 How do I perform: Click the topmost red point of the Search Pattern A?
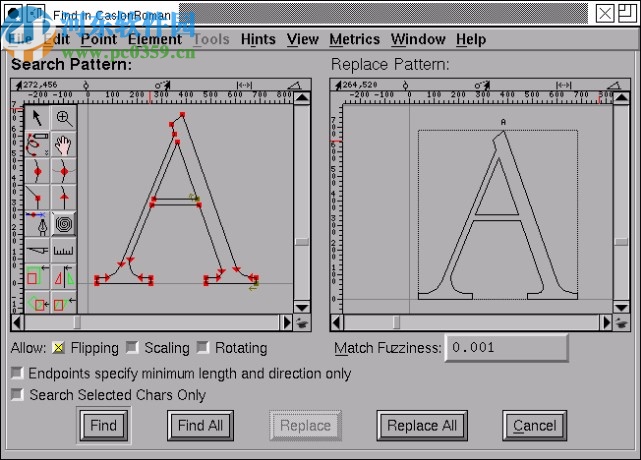(182, 115)
